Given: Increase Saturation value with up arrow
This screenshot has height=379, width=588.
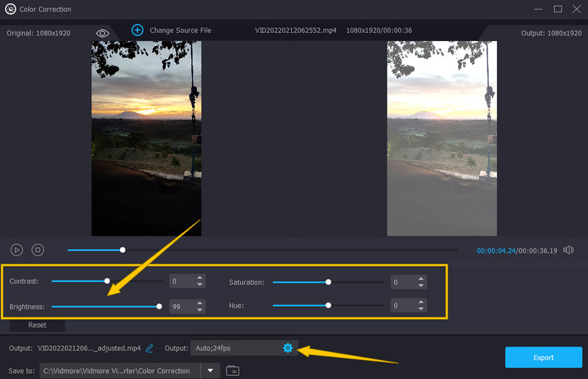Looking at the screenshot, I should point(421,279).
